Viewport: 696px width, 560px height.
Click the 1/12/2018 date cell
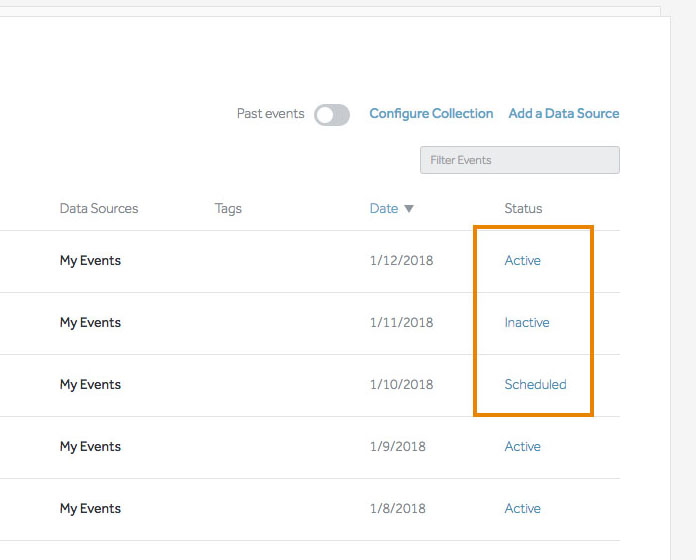click(401, 261)
